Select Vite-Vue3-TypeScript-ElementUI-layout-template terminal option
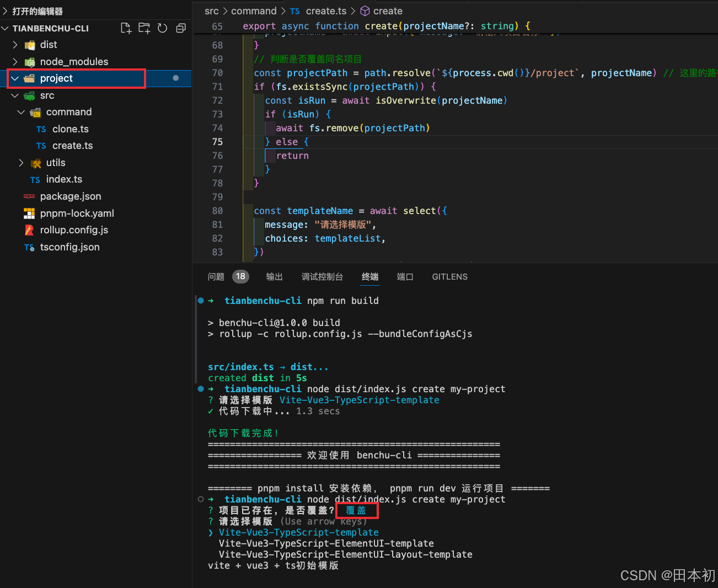Viewport: 718px width, 588px height. (x=346, y=554)
